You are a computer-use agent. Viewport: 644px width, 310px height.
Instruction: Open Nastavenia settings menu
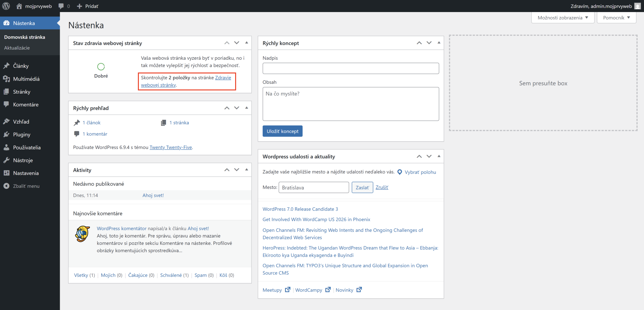click(x=30, y=173)
